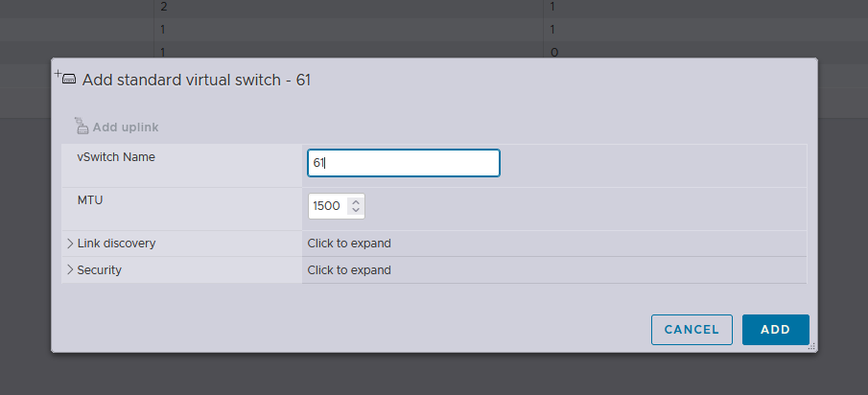
Task: Select the Link discovery row label
Action: pos(116,244)
